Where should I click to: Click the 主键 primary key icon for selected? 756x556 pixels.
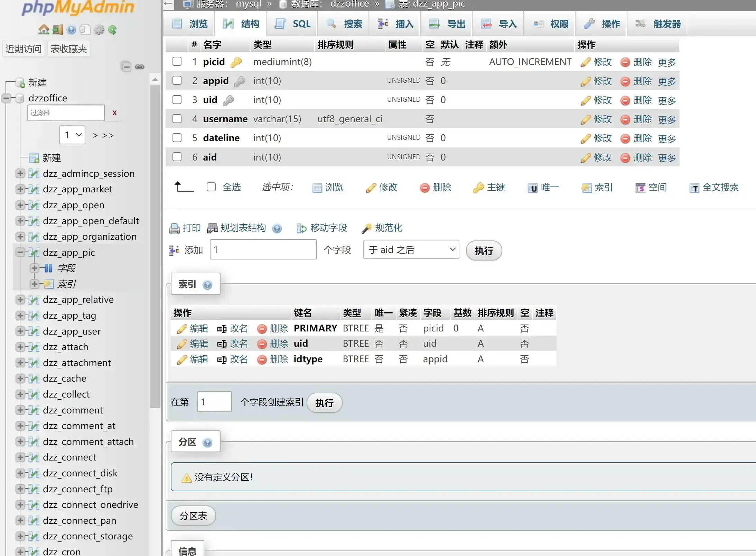[x=478, y=188]
